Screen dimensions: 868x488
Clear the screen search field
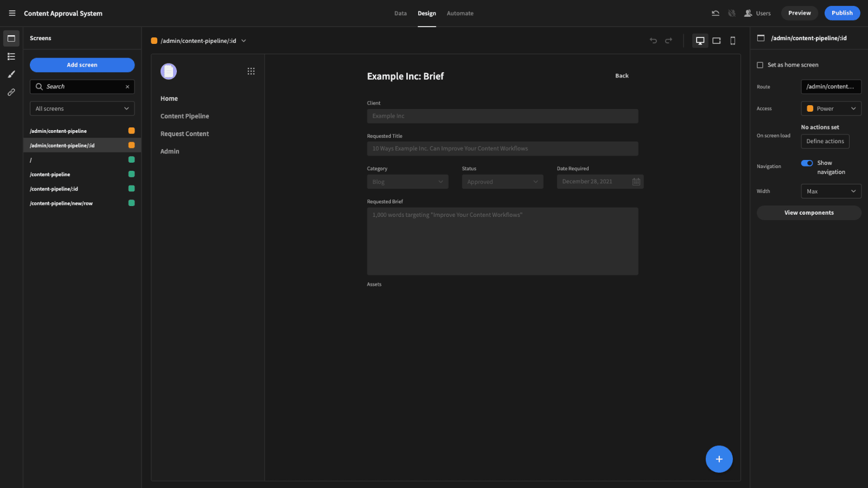127,87
